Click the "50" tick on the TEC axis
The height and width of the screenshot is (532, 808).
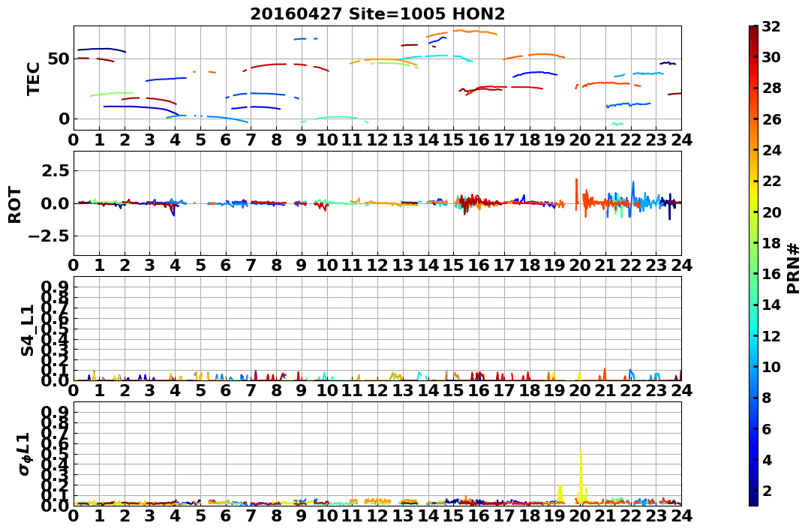click(x=59, y=59)
